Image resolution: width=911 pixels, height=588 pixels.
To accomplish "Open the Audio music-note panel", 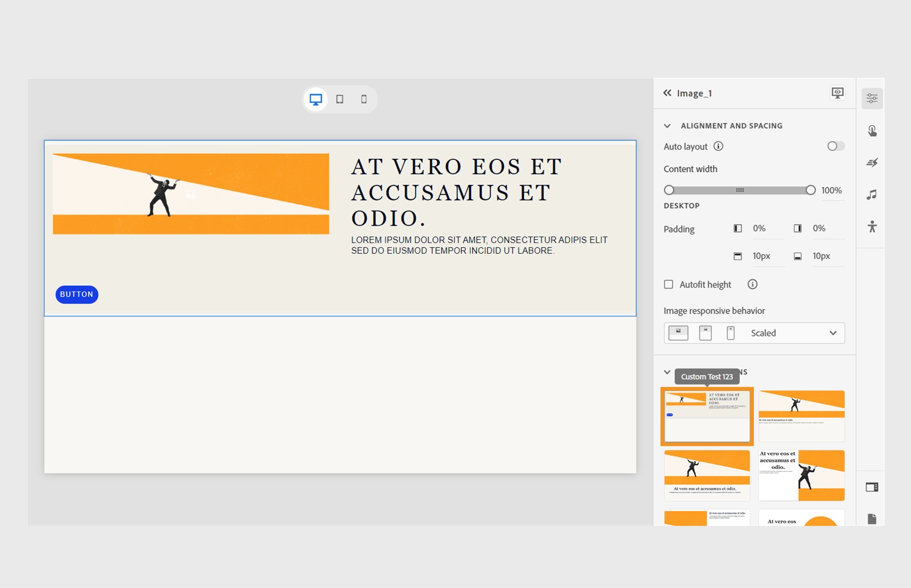I will click(872, 195).
